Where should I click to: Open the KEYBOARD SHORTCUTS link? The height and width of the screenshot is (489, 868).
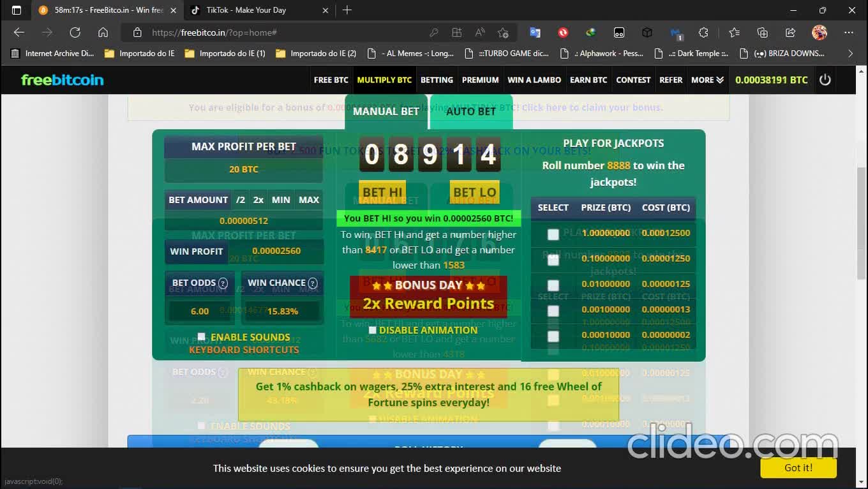(244, 350)
